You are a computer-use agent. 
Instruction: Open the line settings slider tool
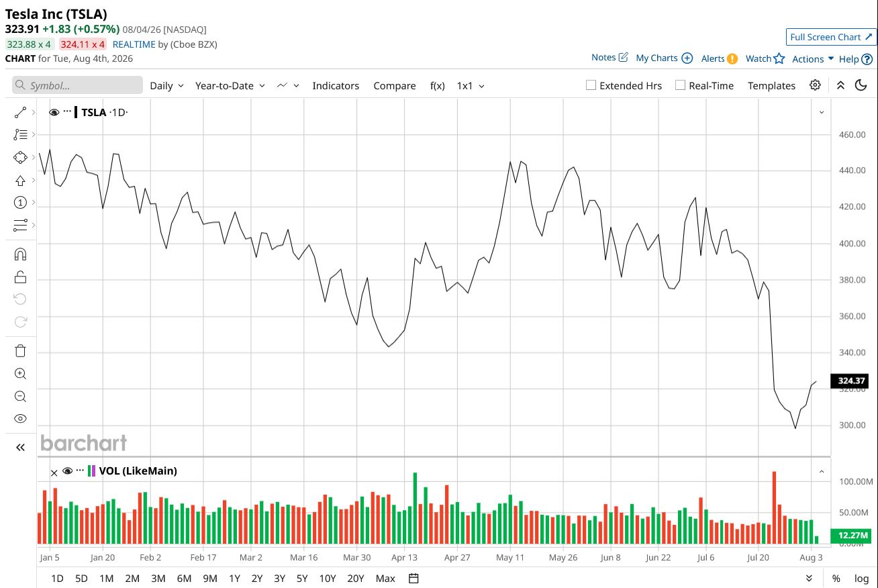tap(20, 224)
